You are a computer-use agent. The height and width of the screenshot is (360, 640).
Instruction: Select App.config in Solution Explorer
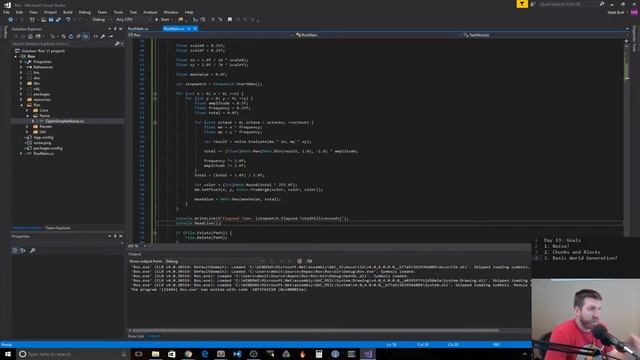click(44, 138)
